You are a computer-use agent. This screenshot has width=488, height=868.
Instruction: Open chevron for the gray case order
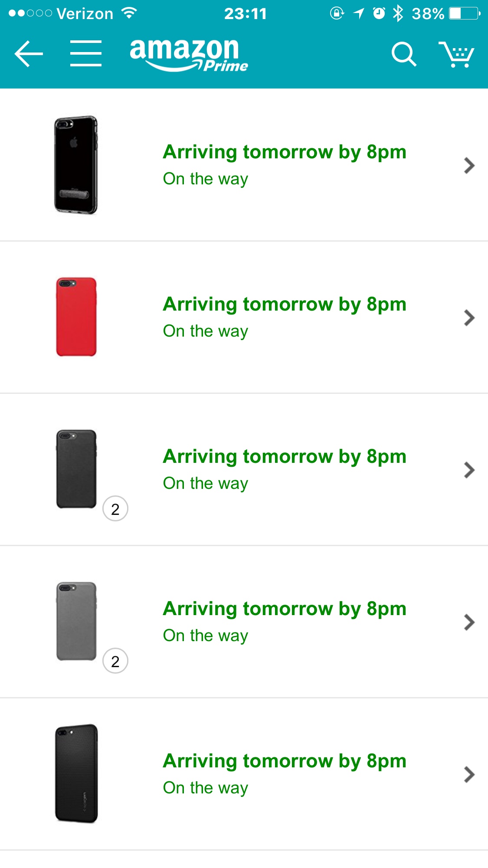(469, 622)
